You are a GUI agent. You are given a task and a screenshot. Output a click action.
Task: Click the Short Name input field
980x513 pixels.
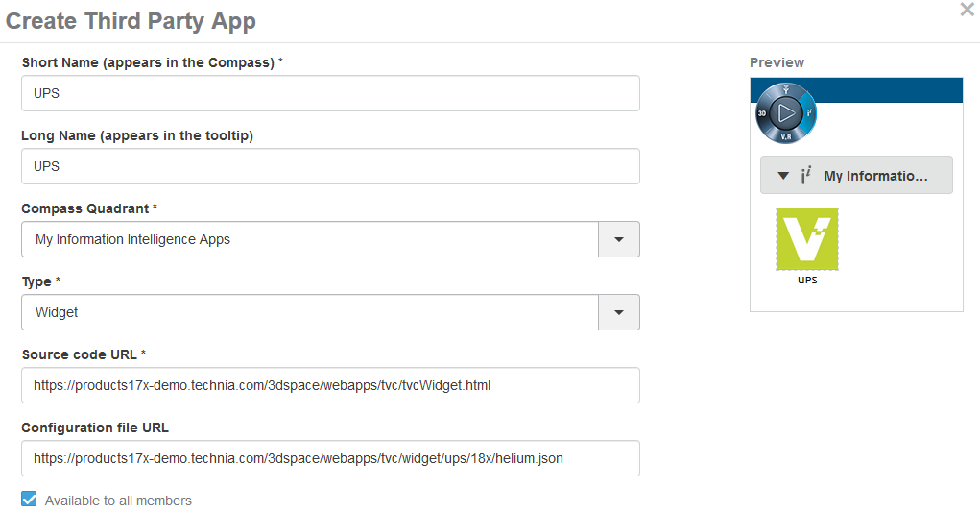pyautogui.click(x=330, y=93)
